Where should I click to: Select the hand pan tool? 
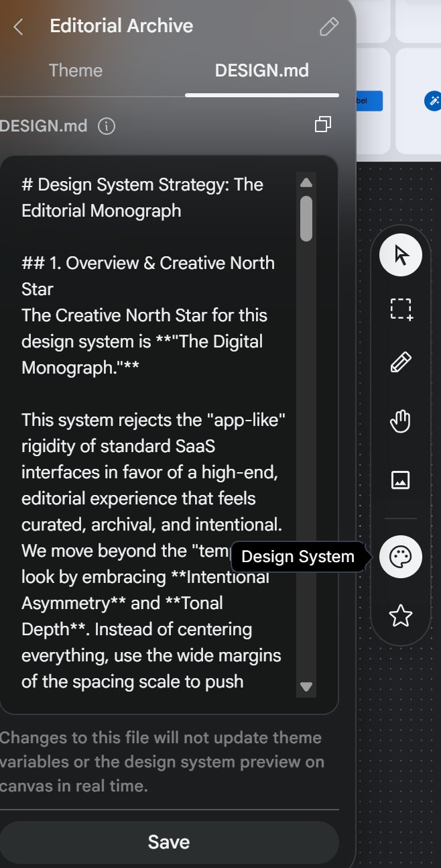point(401,422)
